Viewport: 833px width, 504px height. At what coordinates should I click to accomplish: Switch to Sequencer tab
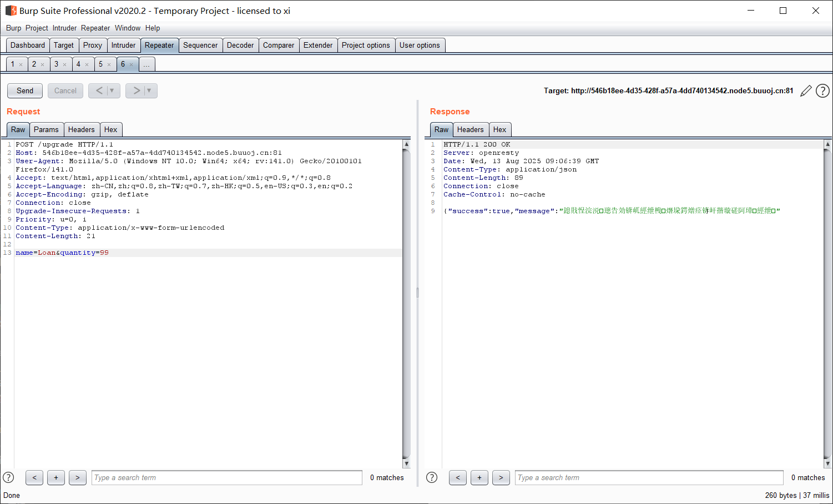click(200, 46)
